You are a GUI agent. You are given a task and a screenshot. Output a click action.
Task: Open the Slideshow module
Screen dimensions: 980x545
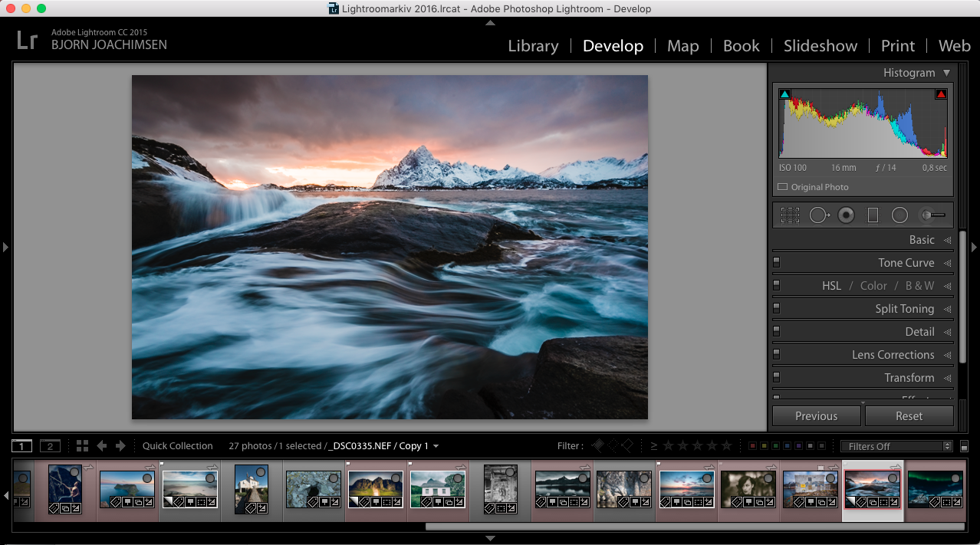(x=820, y=46)
